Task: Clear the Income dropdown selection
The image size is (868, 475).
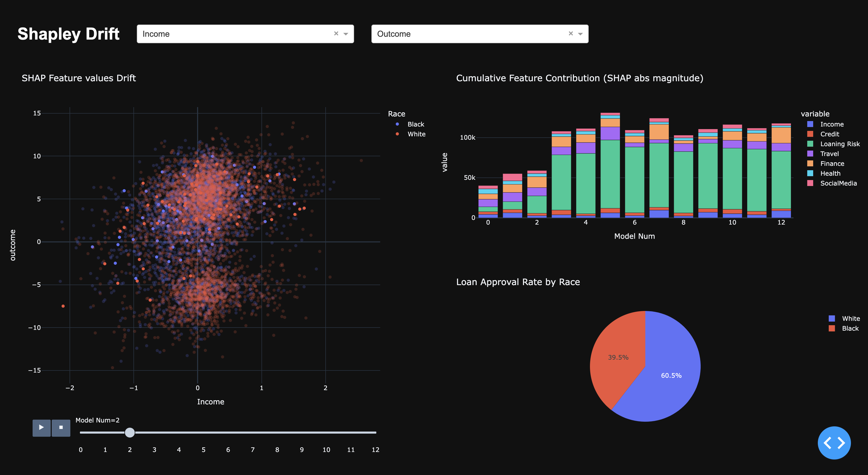Action: click(x=336, y=33)
